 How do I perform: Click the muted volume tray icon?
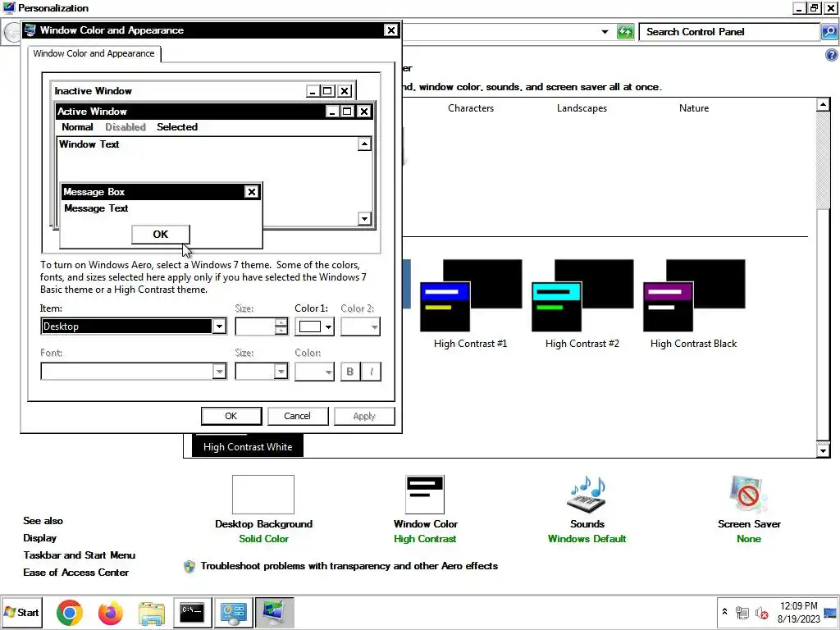(761, 612)
